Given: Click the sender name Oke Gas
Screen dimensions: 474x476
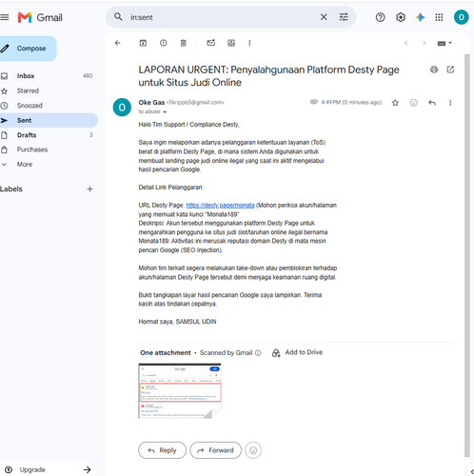Looking at the screenshot, I should pyautogui.click(x=151, y=103).
